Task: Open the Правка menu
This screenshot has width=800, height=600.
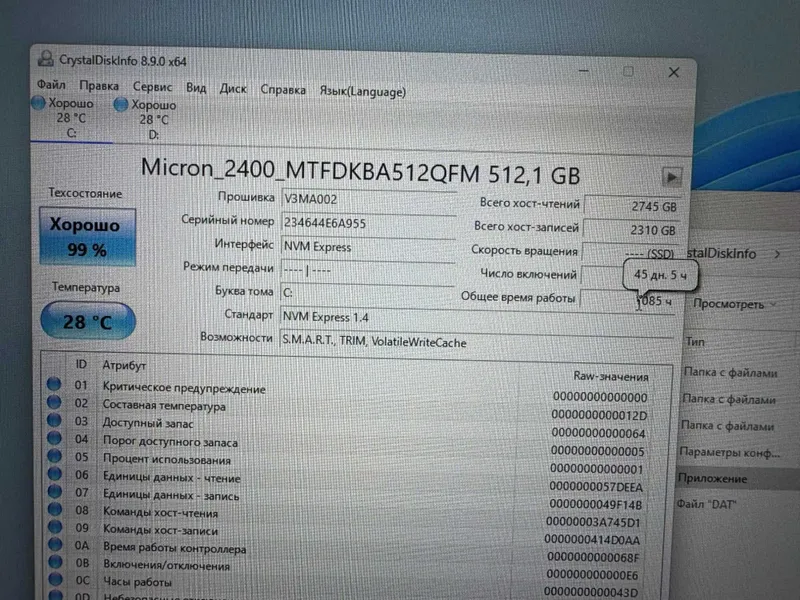Action: coord(99,86)
